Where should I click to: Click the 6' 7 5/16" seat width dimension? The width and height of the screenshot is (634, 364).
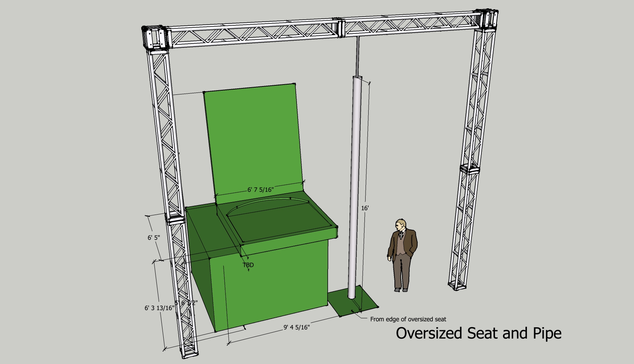tap(260, 190)
